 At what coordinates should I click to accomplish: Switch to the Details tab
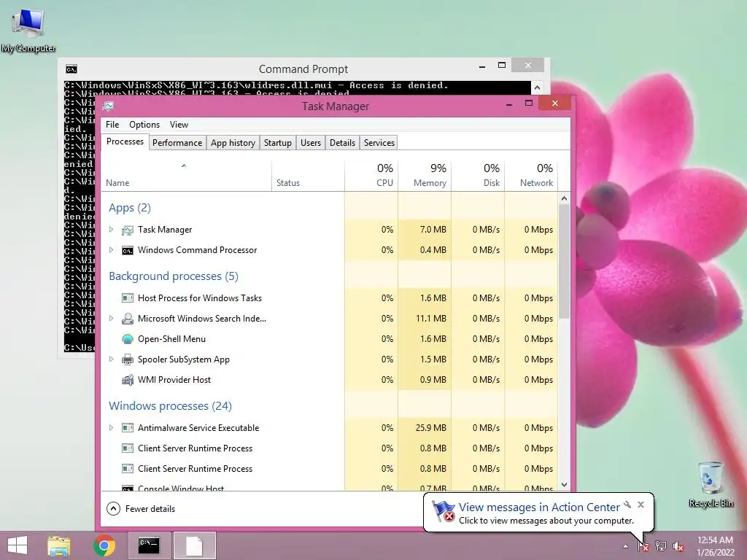(343, 143)
